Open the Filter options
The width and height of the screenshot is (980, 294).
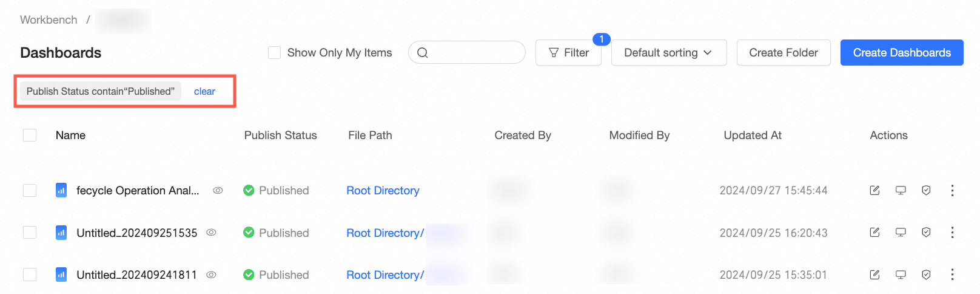coord(568,53)
